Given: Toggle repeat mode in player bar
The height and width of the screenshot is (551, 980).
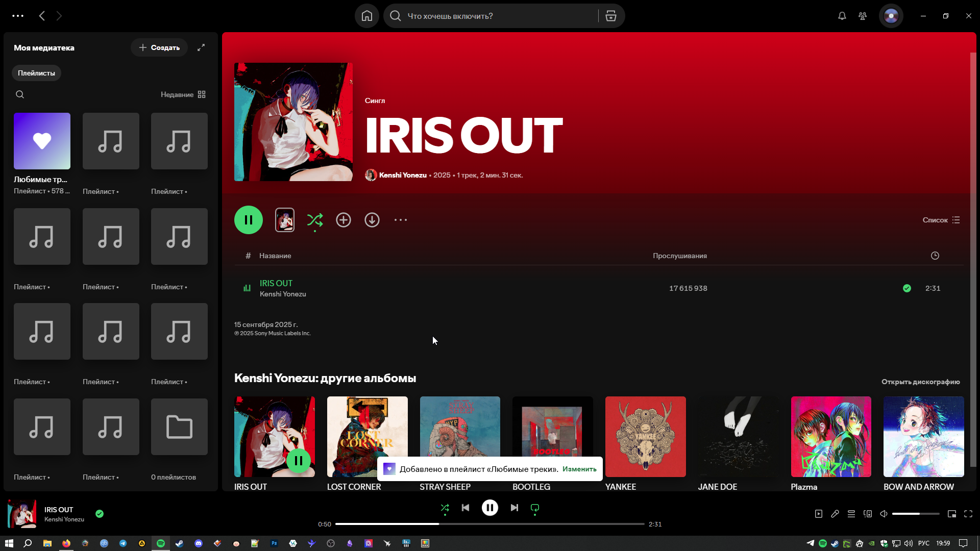Looking at the screenshot, I should tap(535, 508).
